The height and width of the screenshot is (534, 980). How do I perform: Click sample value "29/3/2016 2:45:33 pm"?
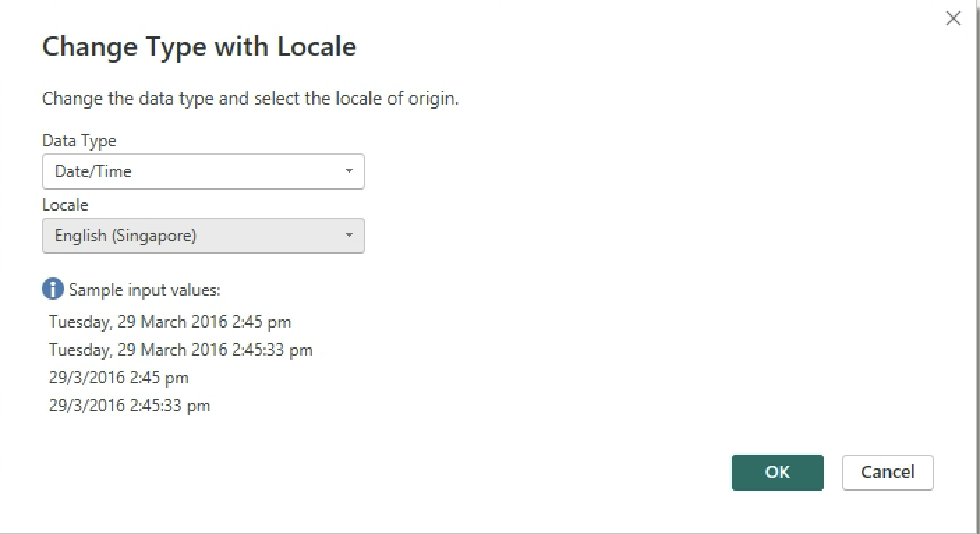click(x=130, y=406)
